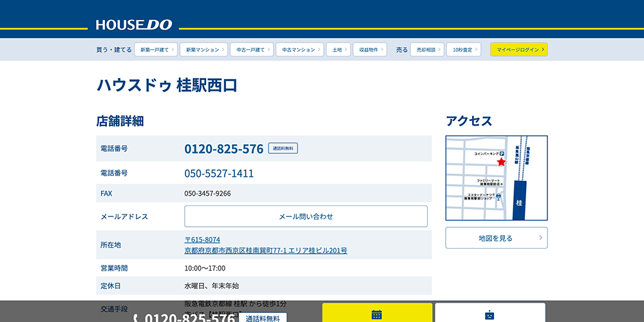The height and width of the screenshot is (322, 644).
Task: Open the 新築マンション menu link
Action: [x=204, y=50]
